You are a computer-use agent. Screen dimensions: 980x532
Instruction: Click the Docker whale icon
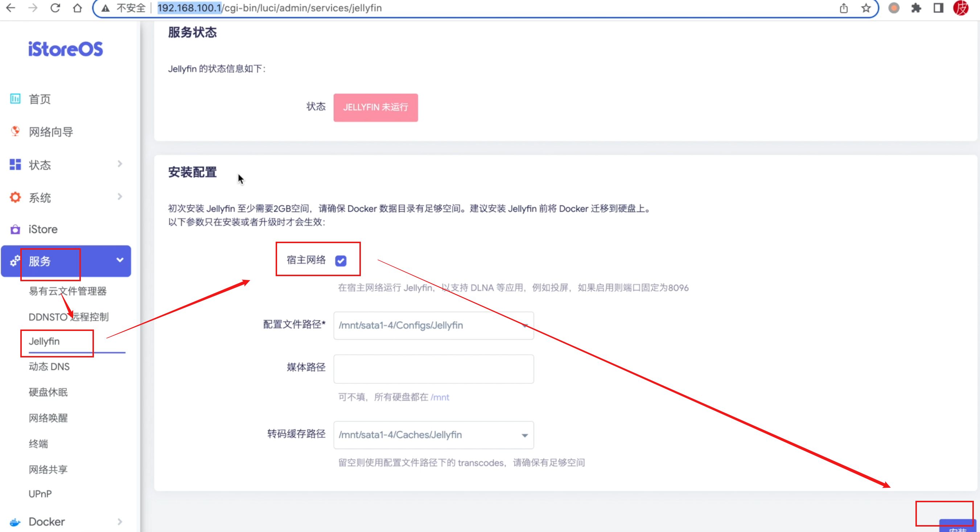(15, 522)
